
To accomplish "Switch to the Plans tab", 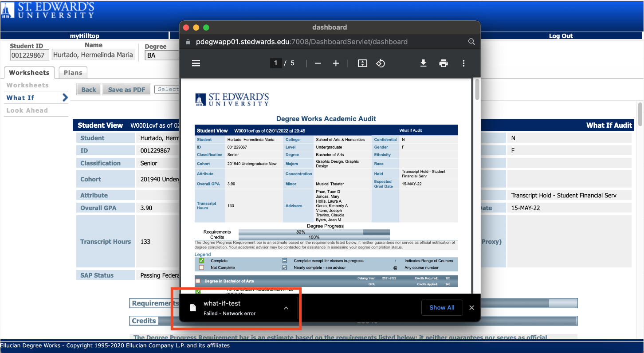I will pos(73,73).
